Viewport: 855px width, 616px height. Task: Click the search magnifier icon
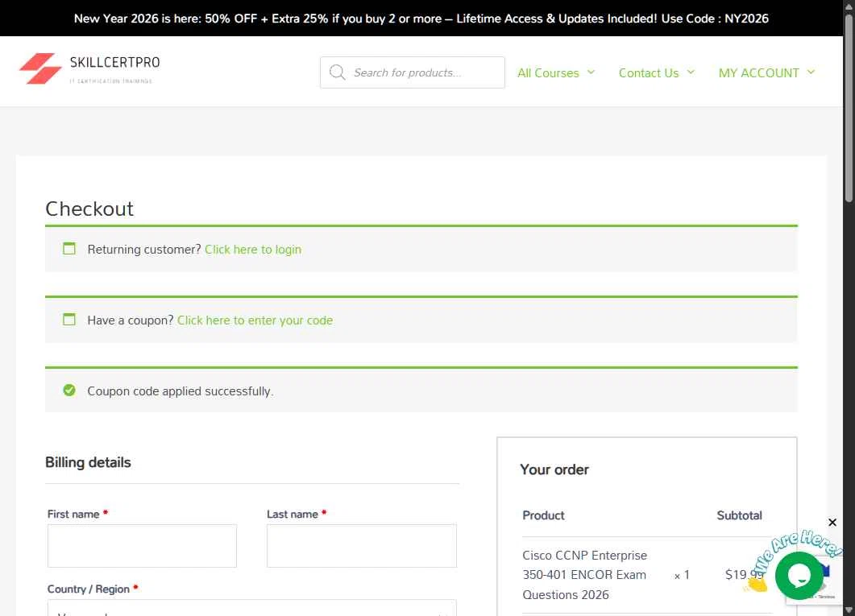338,72
